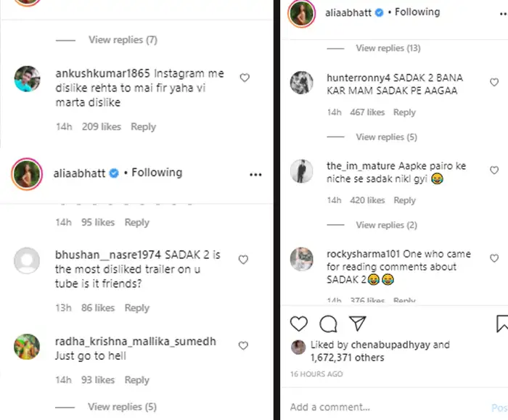Like hunterronny4's comment heart
Image resolution: width=508 pixels, height=420 pixels.
tap(494, 83)
